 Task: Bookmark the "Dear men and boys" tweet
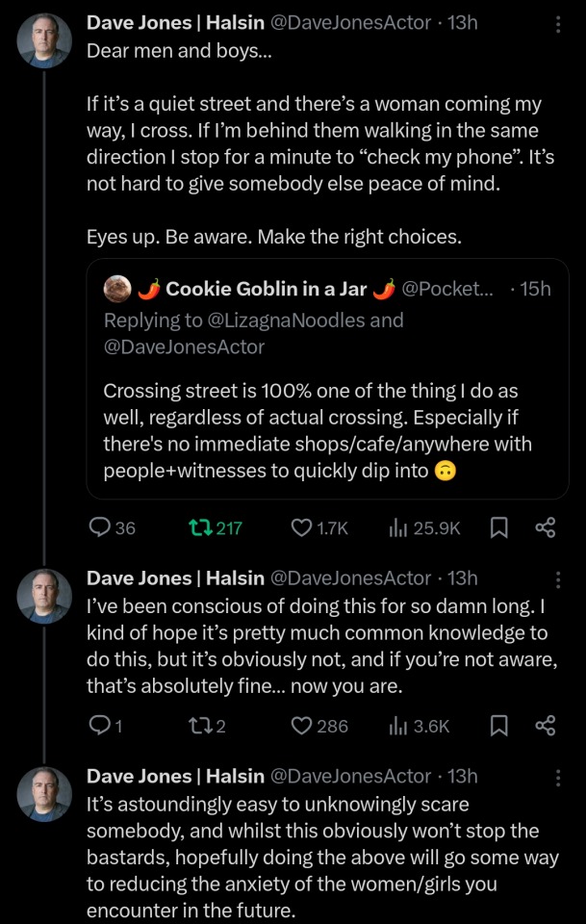pos(499,527)
